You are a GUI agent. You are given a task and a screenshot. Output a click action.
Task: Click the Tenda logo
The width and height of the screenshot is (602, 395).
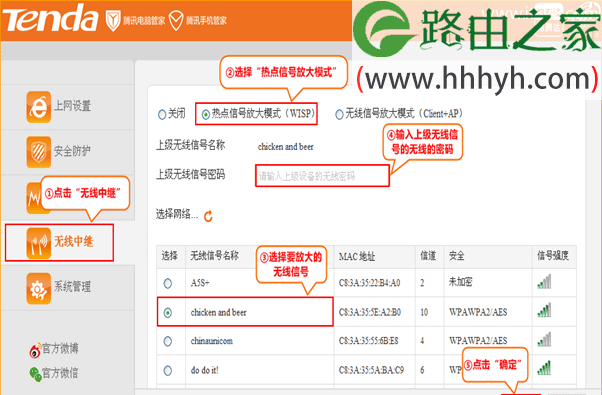(51, 18)
